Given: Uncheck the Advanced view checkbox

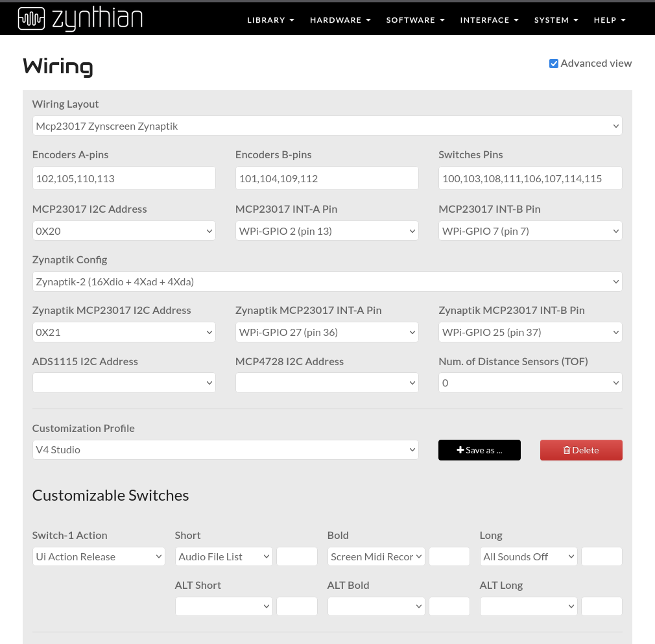Looking at the screenshot, I should 554,64.
